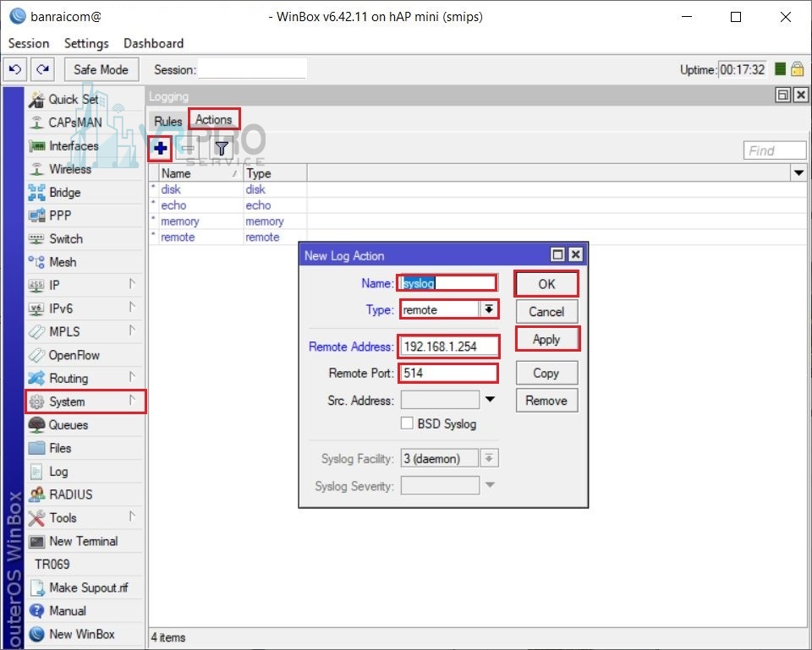Open the Session menu
Screen dimensions: 812x650
[28, 43]
